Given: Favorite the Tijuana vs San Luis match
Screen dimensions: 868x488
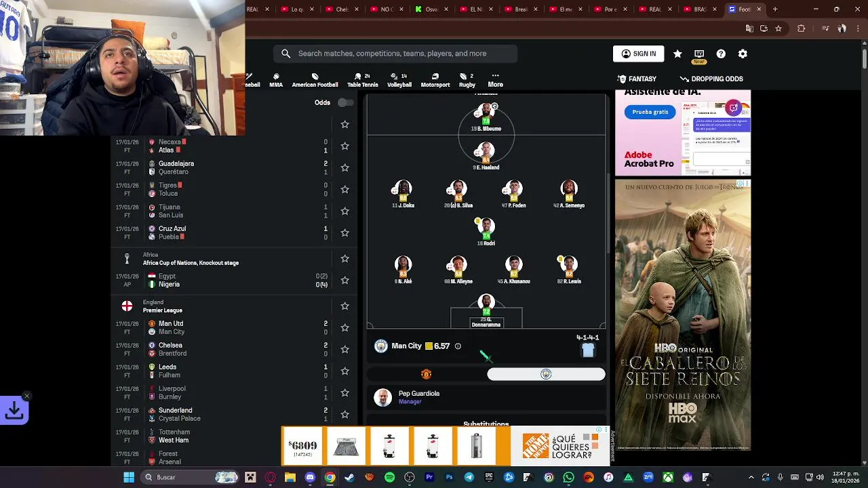Looking at the screenshot, I should (x=344, y=211).
